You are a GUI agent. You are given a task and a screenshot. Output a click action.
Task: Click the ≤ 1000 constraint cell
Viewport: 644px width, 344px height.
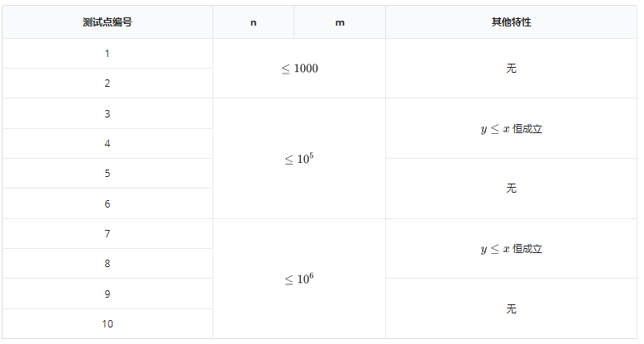click(299, 69)
